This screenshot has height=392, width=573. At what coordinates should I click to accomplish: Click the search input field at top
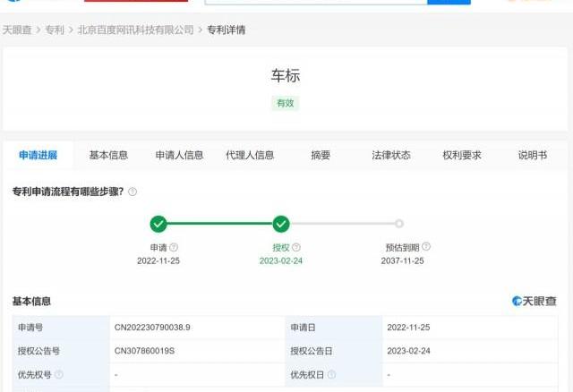point(315,2)
